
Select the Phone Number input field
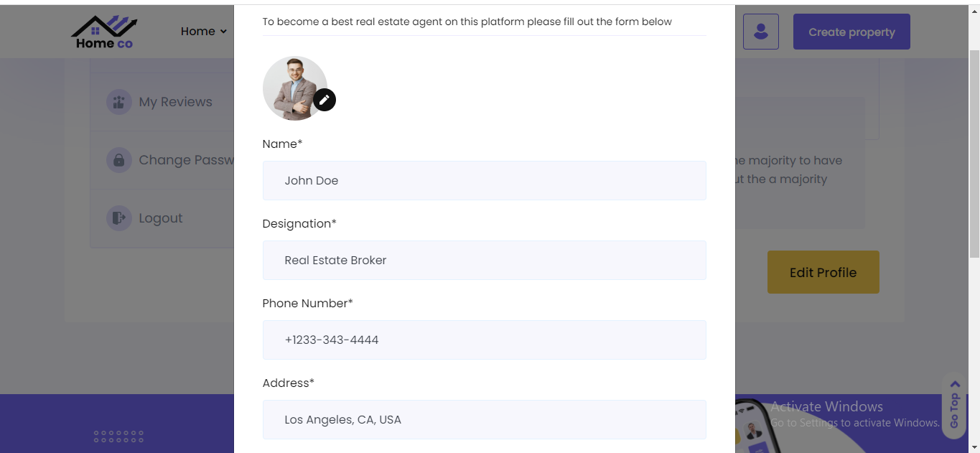tap(484, 340)
